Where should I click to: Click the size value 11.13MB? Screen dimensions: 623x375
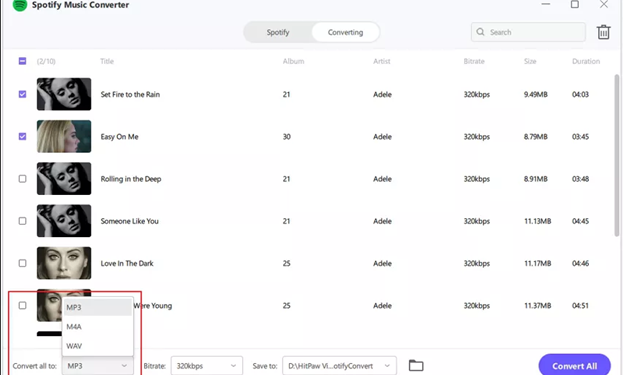pyautogui.click(x=537, y=221)
